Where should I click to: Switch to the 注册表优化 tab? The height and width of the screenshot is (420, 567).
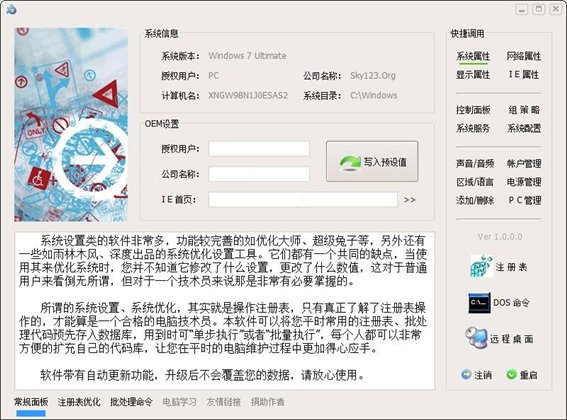(x=79, y=402)
